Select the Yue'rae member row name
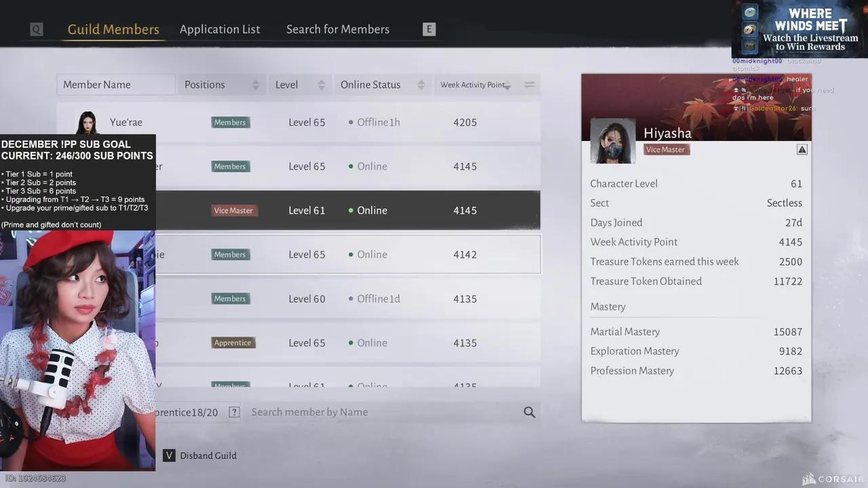 click(x=126, y=123)
